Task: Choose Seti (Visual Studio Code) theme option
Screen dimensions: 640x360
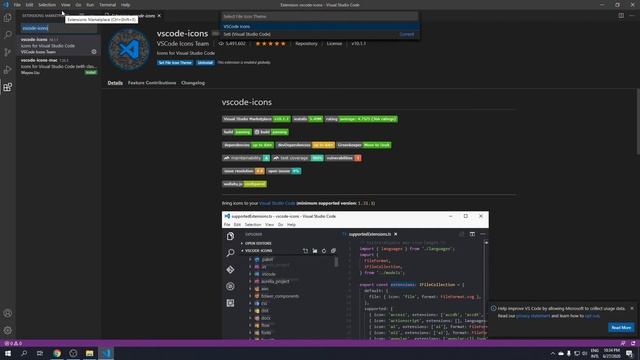Action: point(320,34)
